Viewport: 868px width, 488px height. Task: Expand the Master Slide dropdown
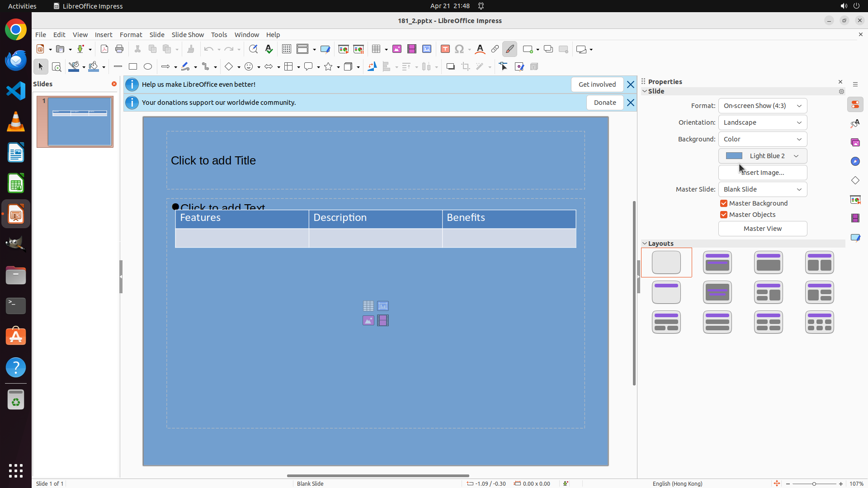point(762,189)
